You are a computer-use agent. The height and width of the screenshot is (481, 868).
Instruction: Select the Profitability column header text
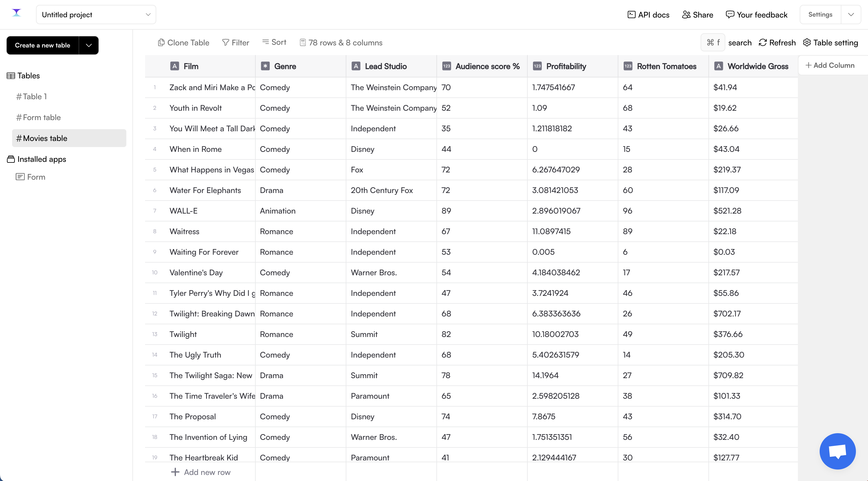566,66
